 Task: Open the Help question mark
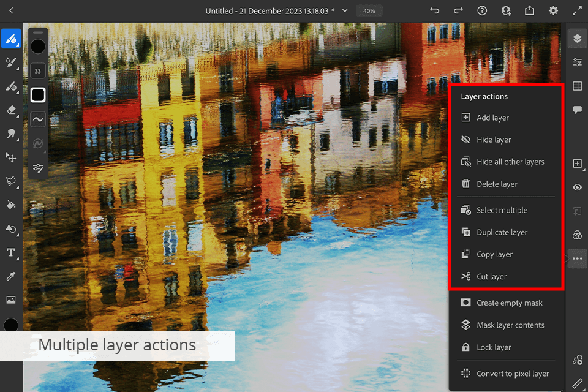tap(482, 10)
